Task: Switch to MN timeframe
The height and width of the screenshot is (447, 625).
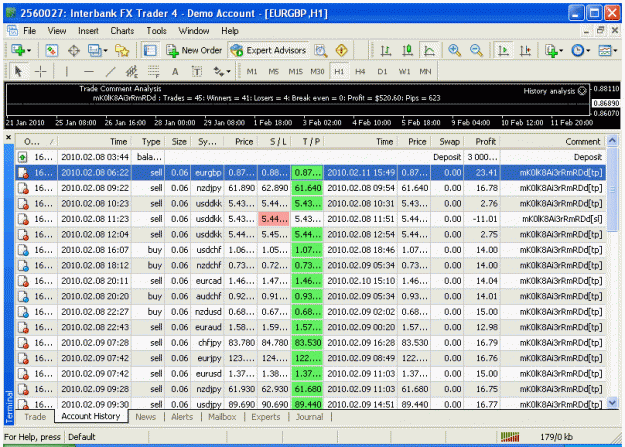Action: [425, 71]
